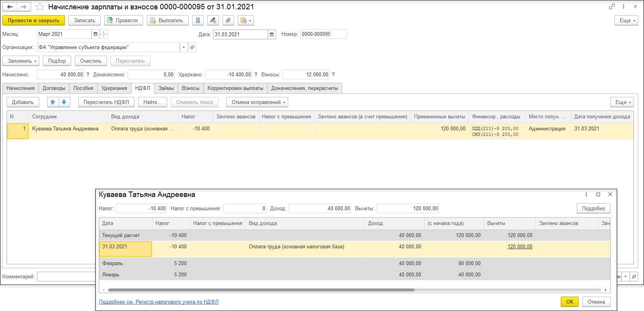644x311 pixels.
Task: Click the Администрация cell
Action: coord(548,132)
